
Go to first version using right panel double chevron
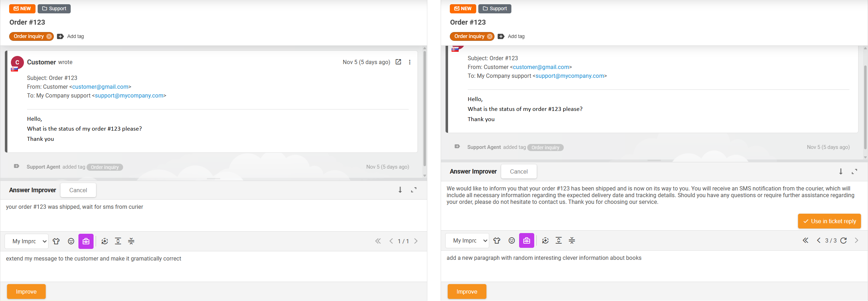[805, 240]
